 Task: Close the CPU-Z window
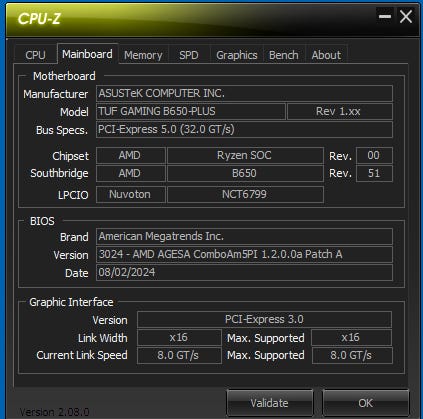[406, 16]
